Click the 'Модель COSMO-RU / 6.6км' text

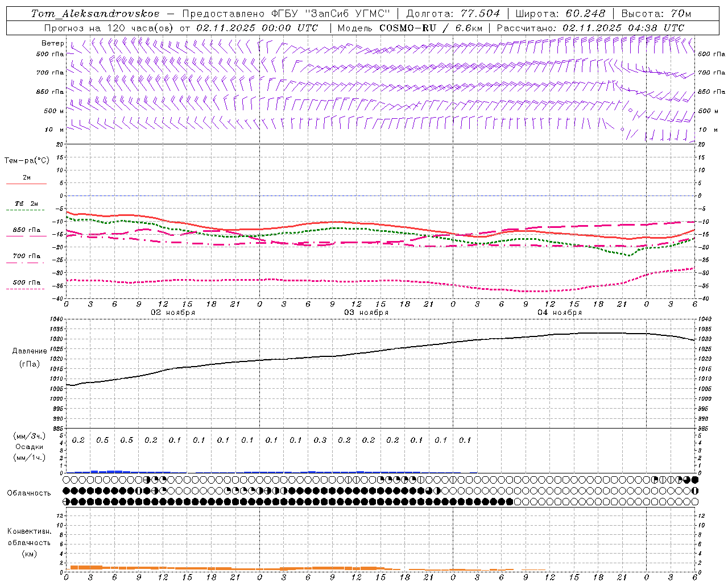point(409,28)
